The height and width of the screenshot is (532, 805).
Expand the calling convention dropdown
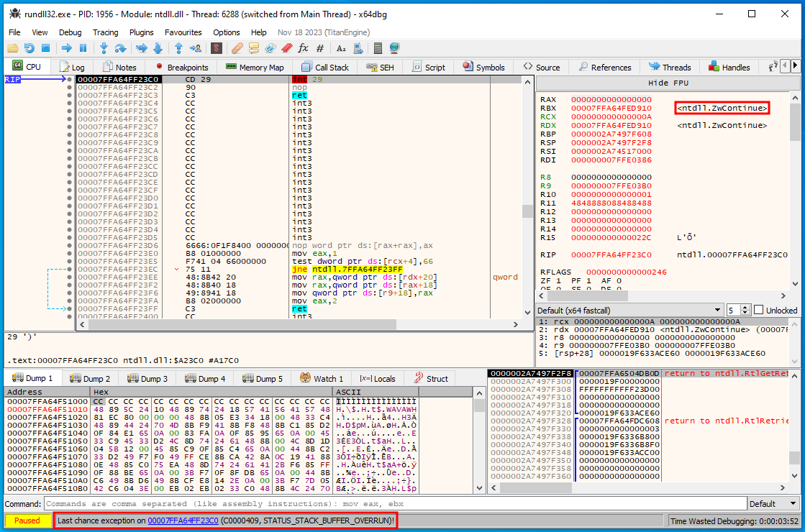(629, 310)
